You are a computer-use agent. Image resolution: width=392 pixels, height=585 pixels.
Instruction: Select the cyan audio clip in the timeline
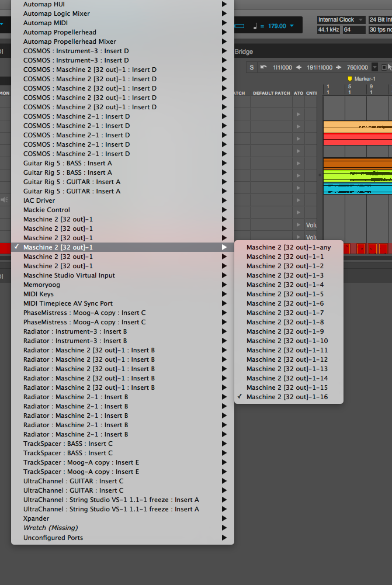click(x=358, y=188)
